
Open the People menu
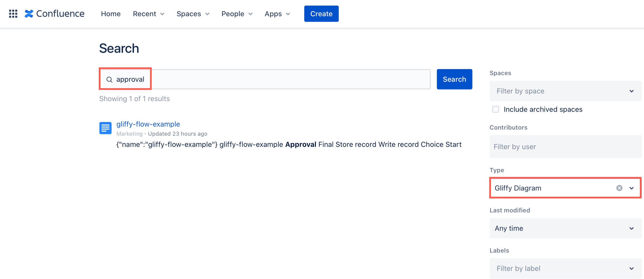[237, 14]
